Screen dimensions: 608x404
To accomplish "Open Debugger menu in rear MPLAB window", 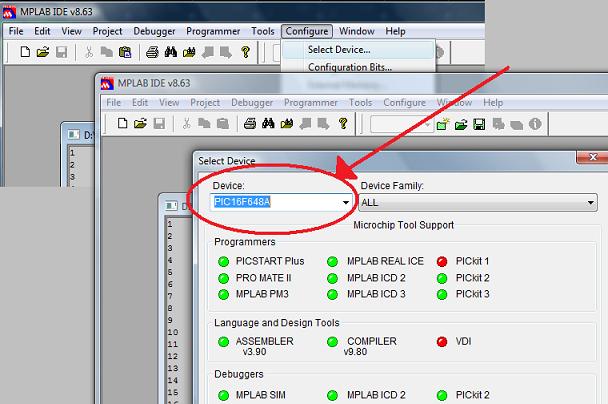I will pos(154,31).
